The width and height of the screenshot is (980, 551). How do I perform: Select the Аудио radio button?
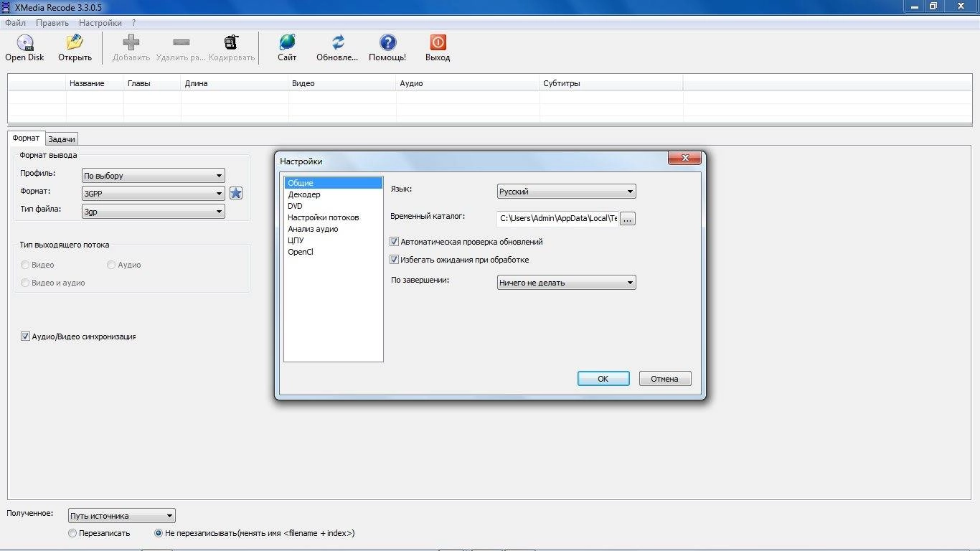[111, 265]
